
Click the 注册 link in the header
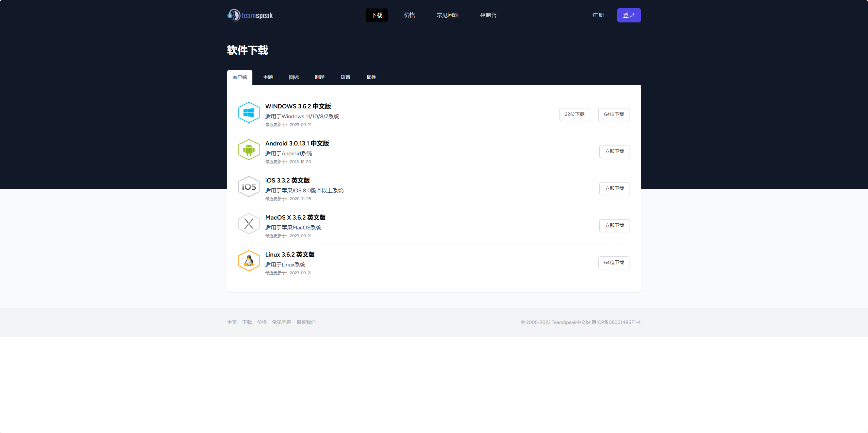(x=598, y=15)
